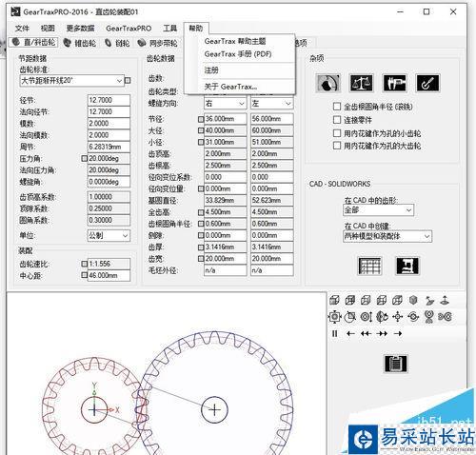
Task: Pause the gear animation
Action: tap(334, 333)
